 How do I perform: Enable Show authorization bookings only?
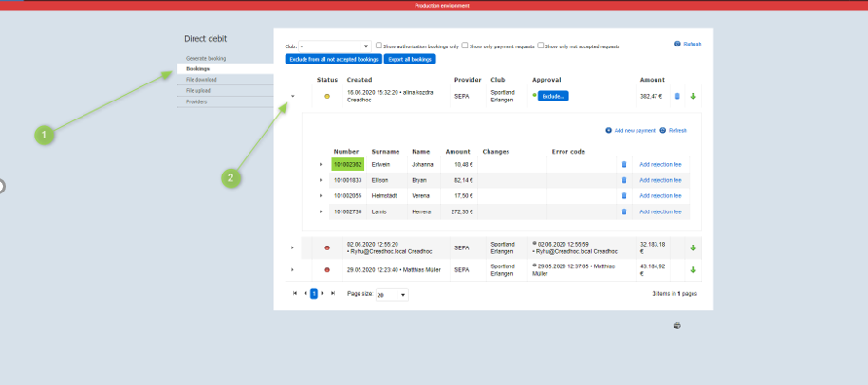point(379,45)
